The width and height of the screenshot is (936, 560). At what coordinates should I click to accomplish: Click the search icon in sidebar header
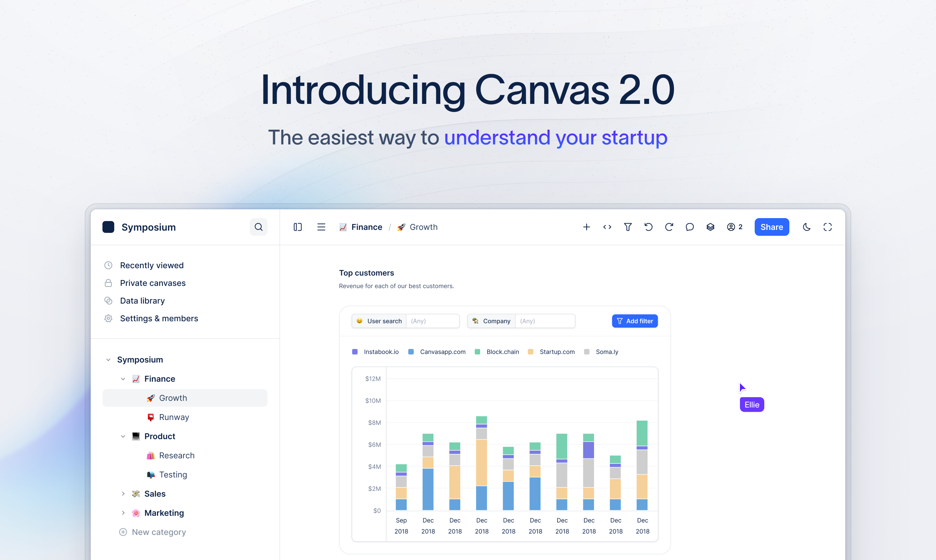[259, 227]
